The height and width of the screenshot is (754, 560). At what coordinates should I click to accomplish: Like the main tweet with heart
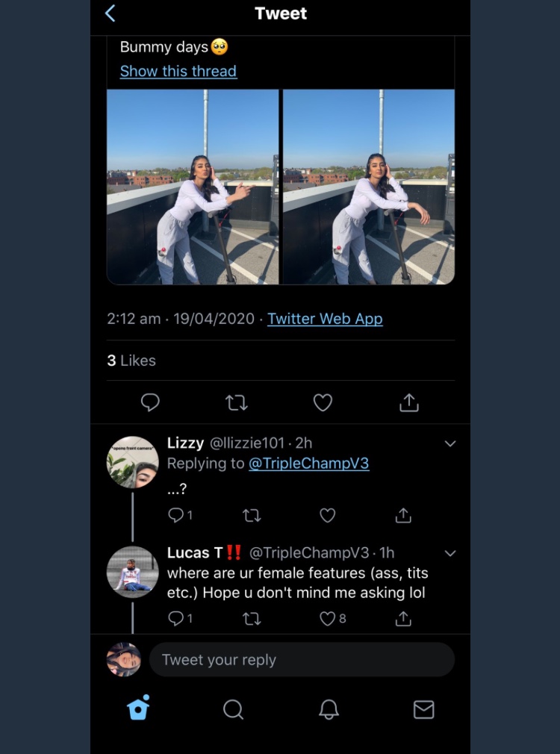[323, 402]
